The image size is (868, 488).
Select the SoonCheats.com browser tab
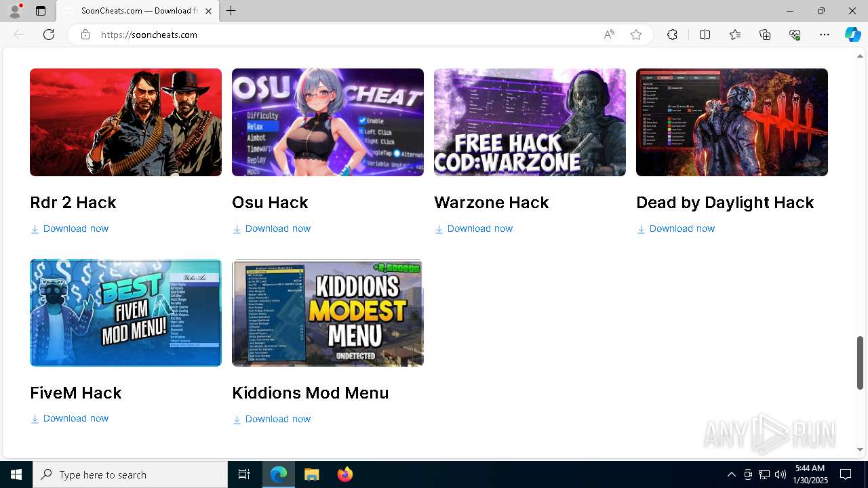[138, 11]
